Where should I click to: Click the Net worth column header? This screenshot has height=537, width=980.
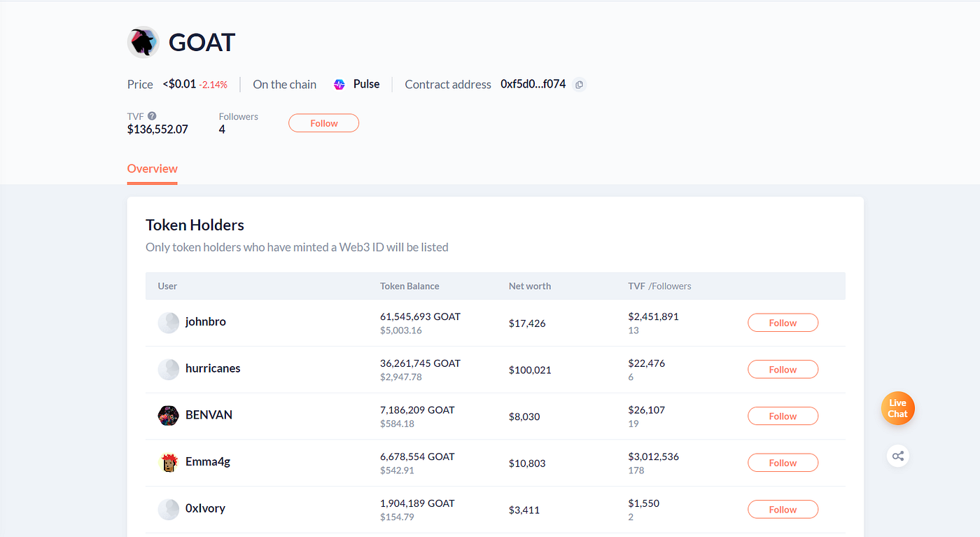coord(530,286)
